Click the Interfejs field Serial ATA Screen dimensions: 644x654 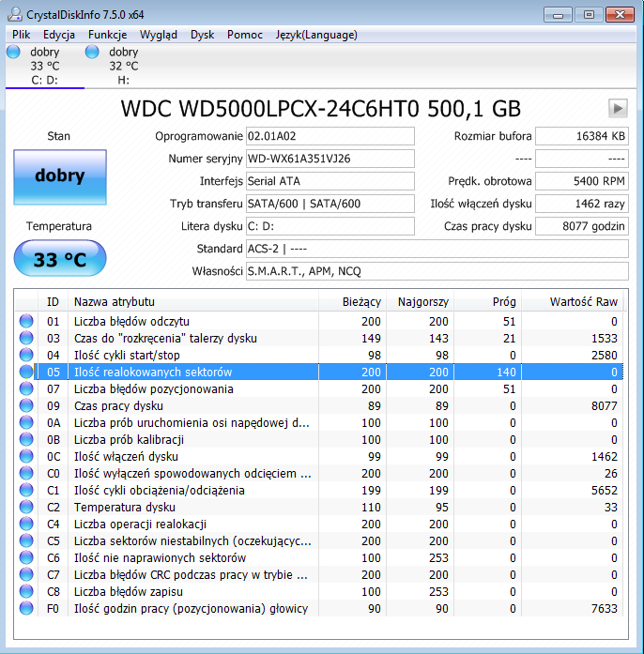(330, 181)
